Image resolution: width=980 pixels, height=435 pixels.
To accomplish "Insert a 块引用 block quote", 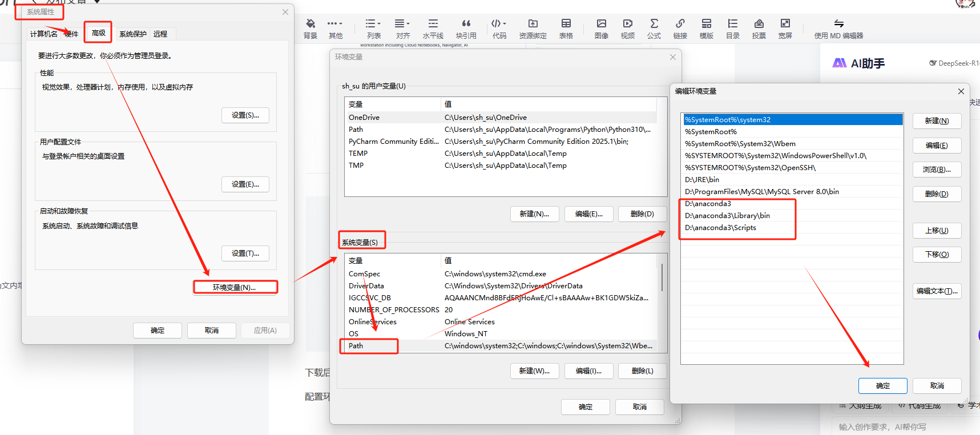I will coord(466,29).
